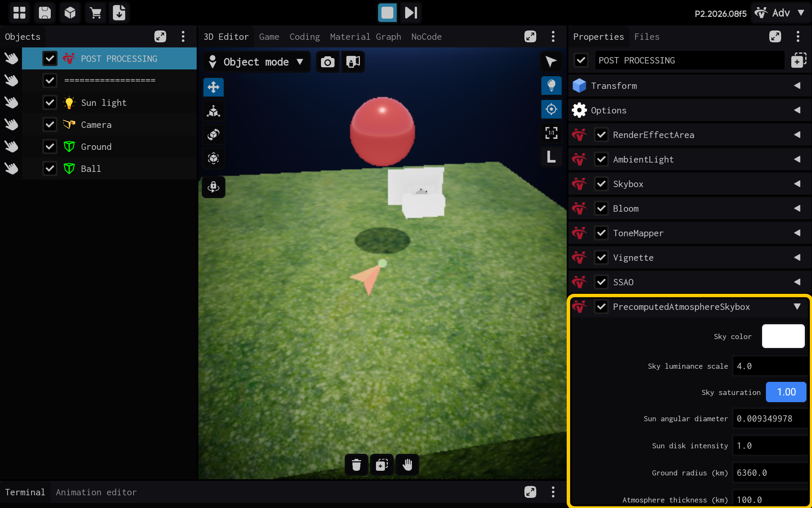The image size is (812, 508).
Task: Open Objects panel options menu
Action: 183,36
